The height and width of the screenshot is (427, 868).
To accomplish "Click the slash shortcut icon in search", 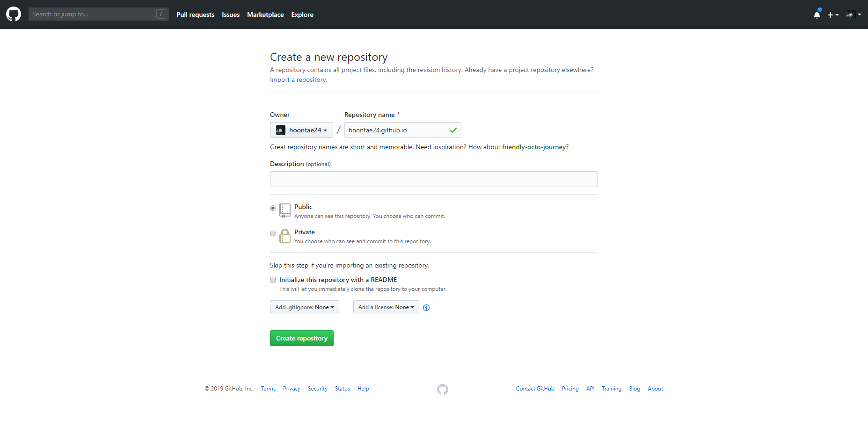I will point(160,14).
